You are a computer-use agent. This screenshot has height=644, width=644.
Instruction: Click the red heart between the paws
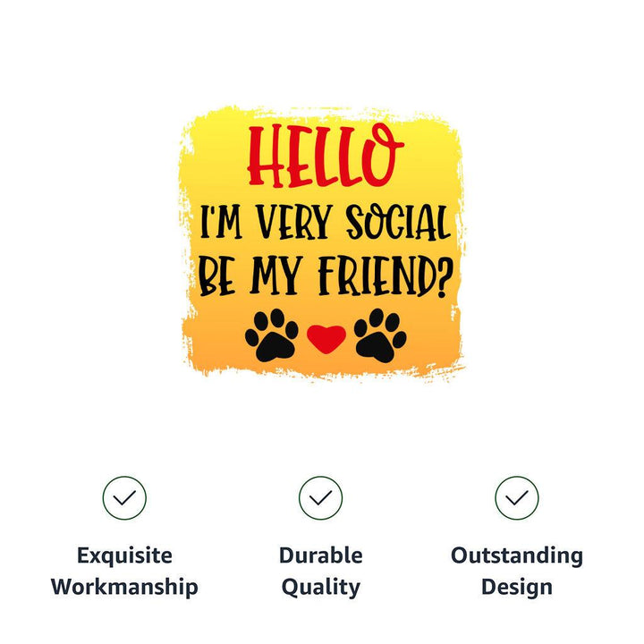[x=326, y=339]
